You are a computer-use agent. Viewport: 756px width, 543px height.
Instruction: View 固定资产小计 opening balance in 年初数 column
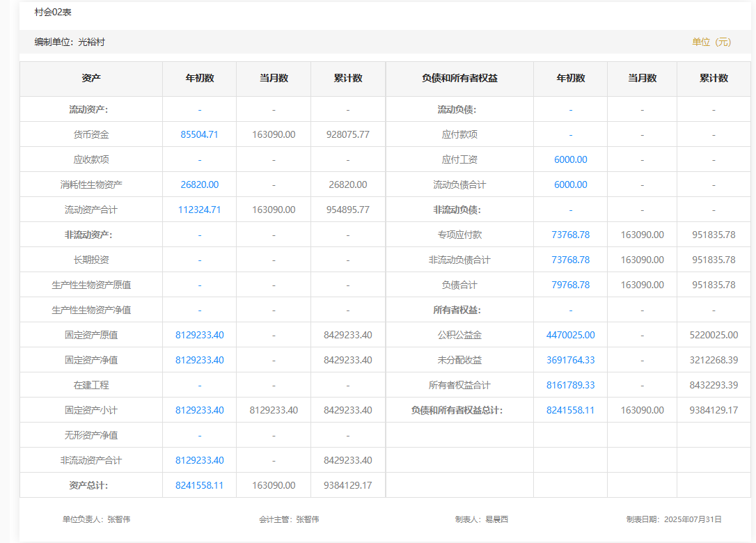coord(199,410)
